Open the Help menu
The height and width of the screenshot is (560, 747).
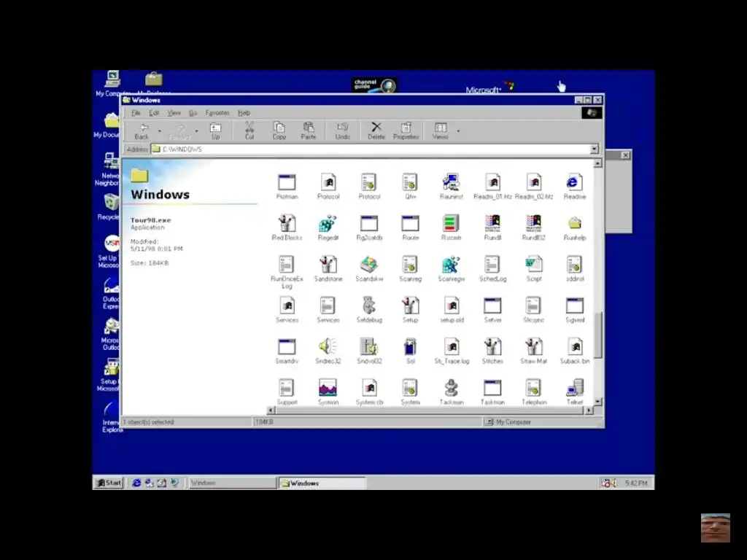click(x=244, y=113)
